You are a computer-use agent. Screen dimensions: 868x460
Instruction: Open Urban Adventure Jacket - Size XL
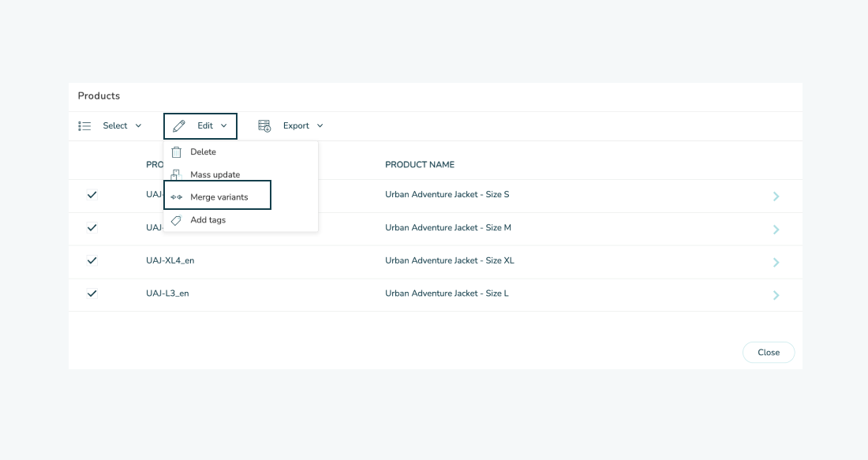(449, 260)
